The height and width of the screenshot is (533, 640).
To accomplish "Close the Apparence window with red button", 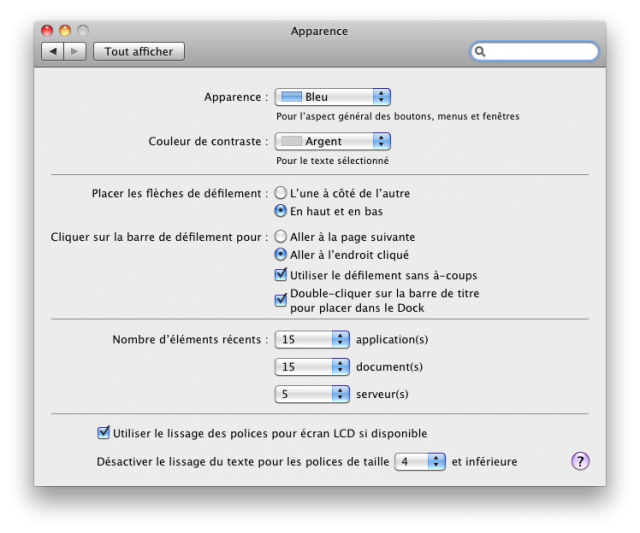I will click(x=47, y=31).
